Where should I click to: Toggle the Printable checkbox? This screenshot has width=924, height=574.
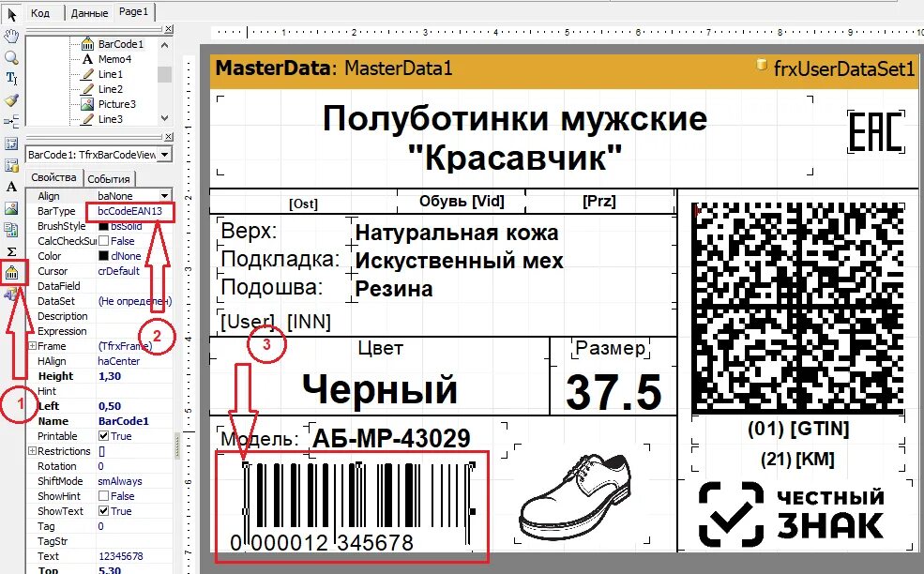tap(104, 436)
